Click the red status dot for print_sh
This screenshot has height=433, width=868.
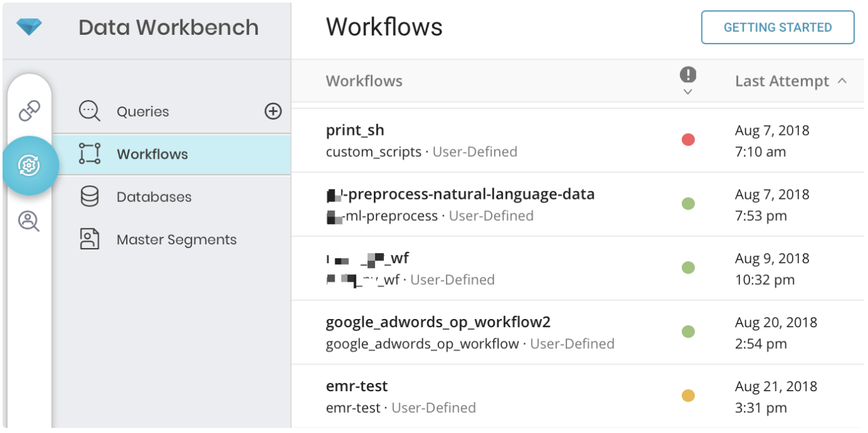[688, 140]
